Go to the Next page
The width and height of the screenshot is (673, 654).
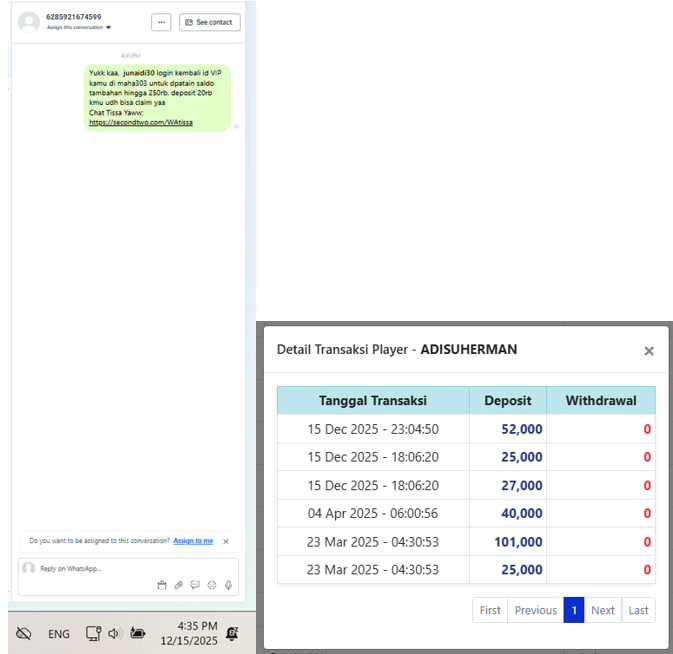coord(603,610)
